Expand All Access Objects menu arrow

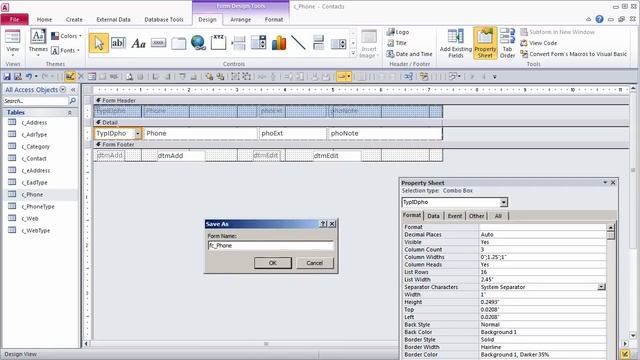click(62, 89)
